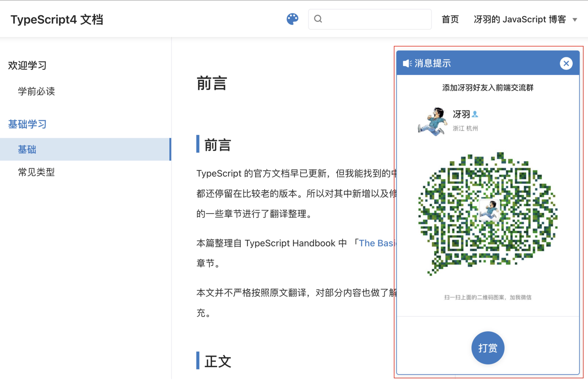Screen dimensions: 588x380
Task: Click 添加冴羽好友入前端交流群 text in popup
Action: pyautogui.click(x=488, y=88)
